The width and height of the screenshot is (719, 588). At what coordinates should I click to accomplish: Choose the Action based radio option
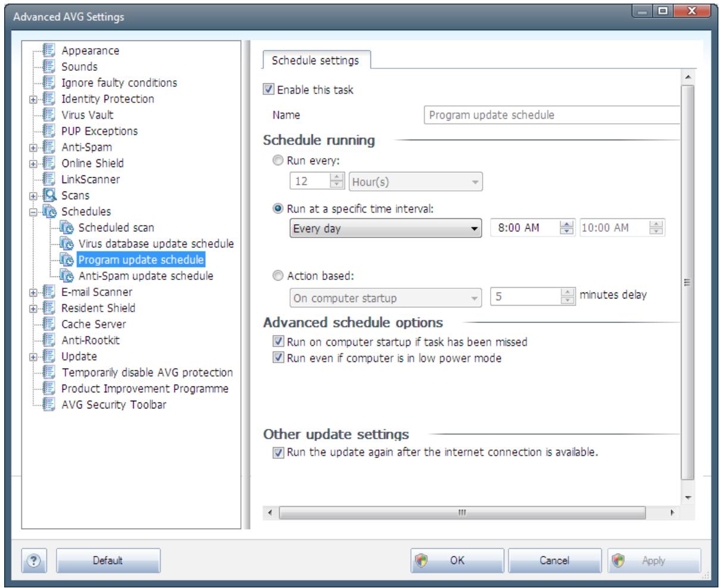tap(279, 275)
